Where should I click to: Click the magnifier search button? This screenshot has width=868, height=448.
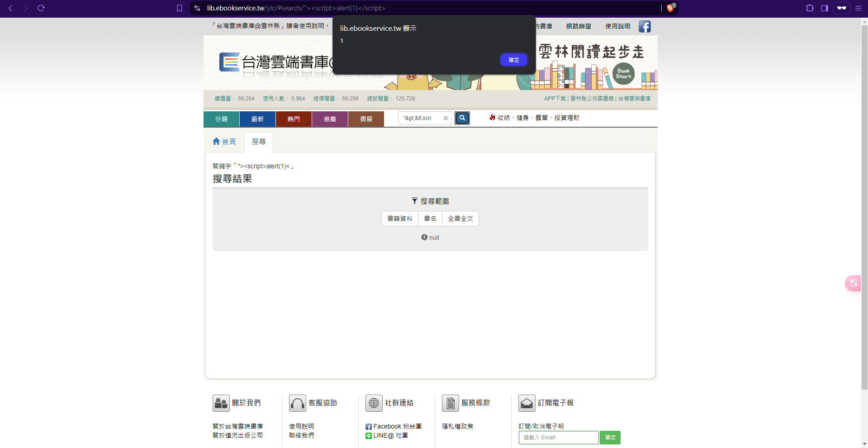click(x=462, y=118)
